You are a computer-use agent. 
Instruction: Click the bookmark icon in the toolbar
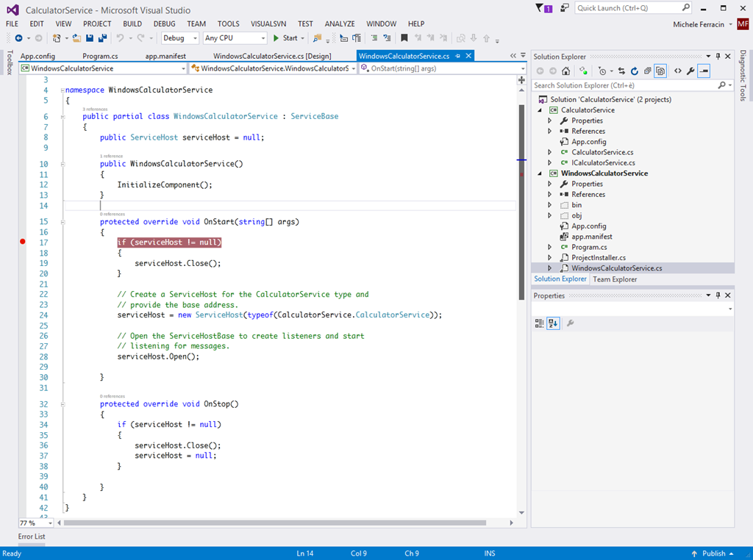(404, 38)
